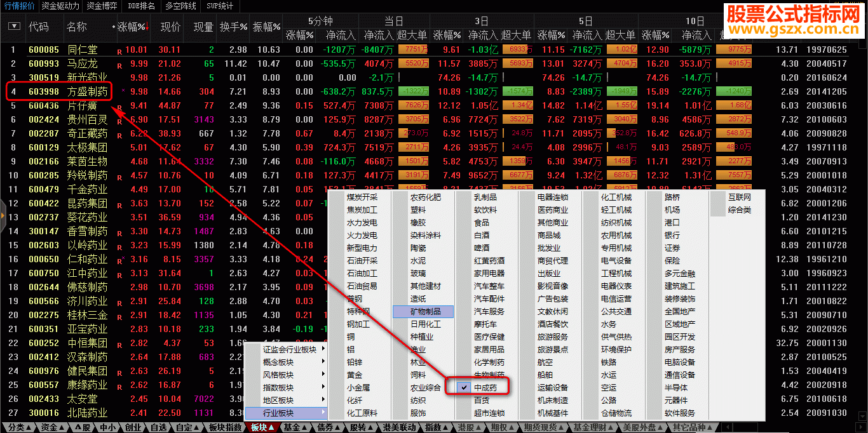
Task: Select stock name 太极集团
Action: click(88, 147)
